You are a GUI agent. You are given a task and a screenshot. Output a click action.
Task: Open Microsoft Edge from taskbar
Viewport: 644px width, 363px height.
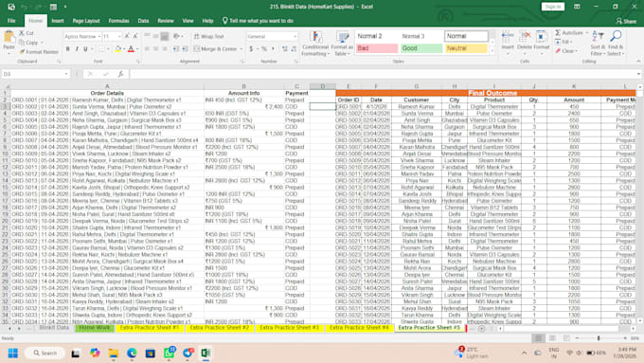pyautogui.click(x=132, y=354)
